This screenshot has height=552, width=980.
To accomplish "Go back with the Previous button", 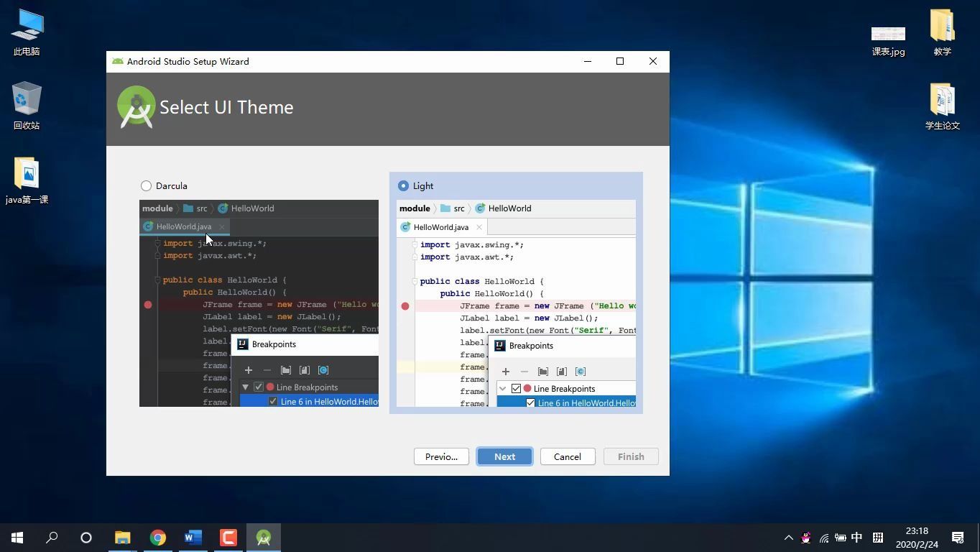I will tap(441, 456).
